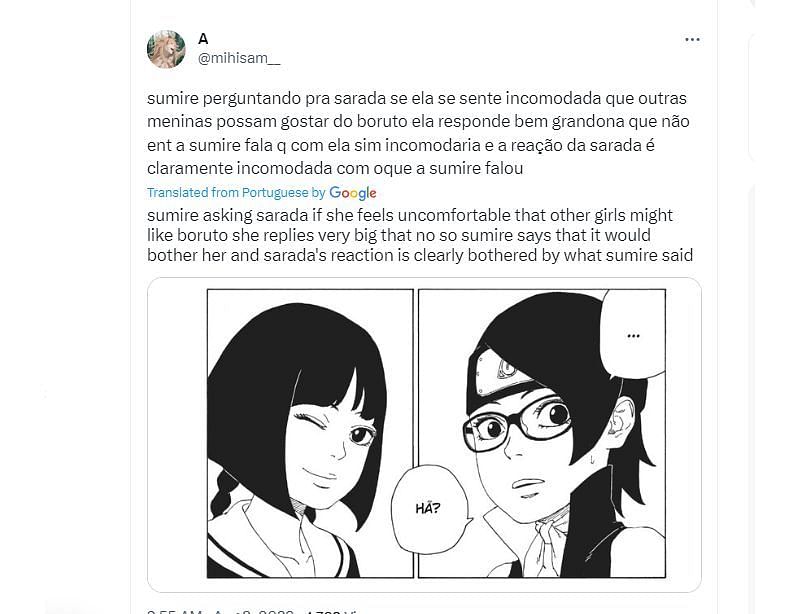Click the forehead protector emblem on the headband
800x614 pixels.
tap(508, 367)
